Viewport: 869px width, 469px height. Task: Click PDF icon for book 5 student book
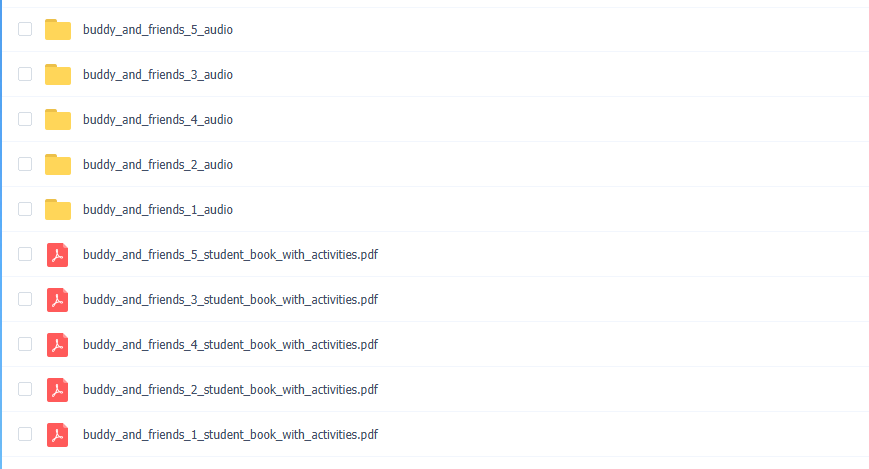58,255
